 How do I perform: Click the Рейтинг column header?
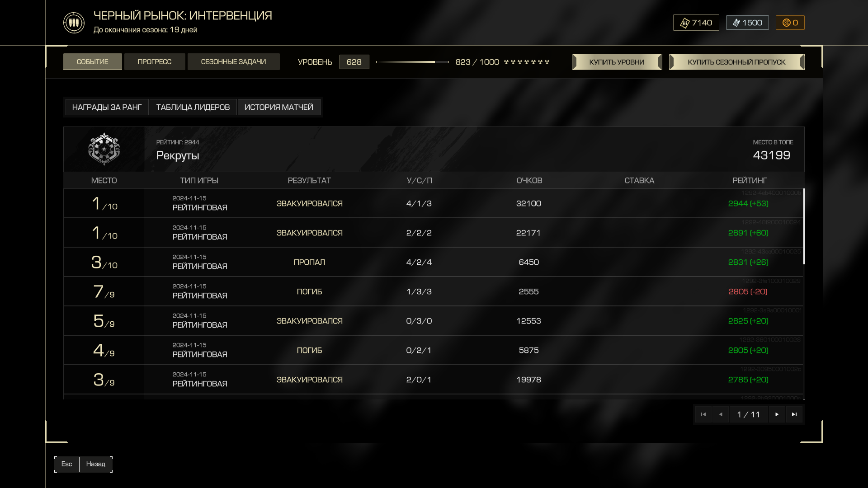[x=750, y=180]
